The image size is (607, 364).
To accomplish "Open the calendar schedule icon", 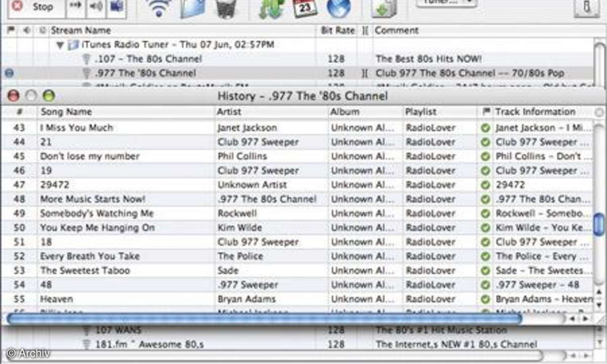I will pyautogui.click(x=305, y=8).
